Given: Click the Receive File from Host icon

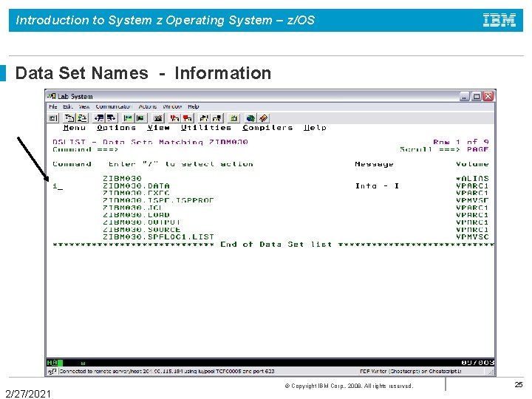Looking at the screenshot, I should 112,118.
